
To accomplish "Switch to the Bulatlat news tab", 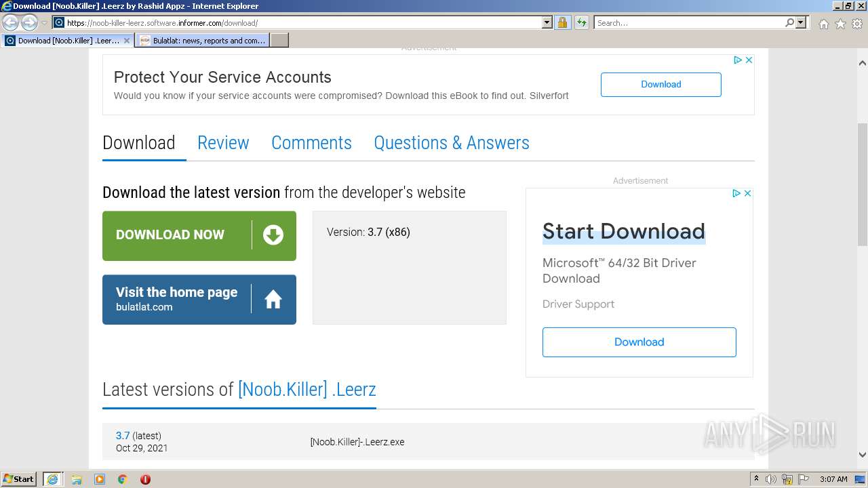I will pyautogui.click(x=202, y=41).
